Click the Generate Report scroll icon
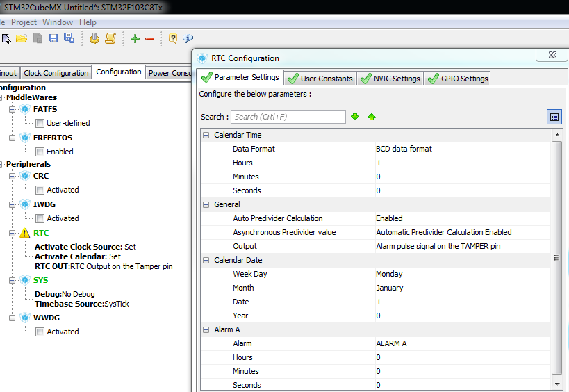 point(110,38)
